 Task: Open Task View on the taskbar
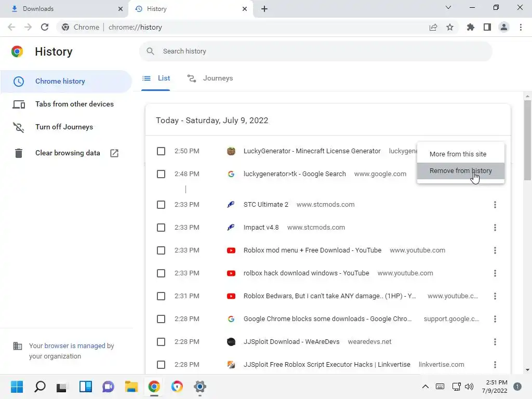coord(62,387)
